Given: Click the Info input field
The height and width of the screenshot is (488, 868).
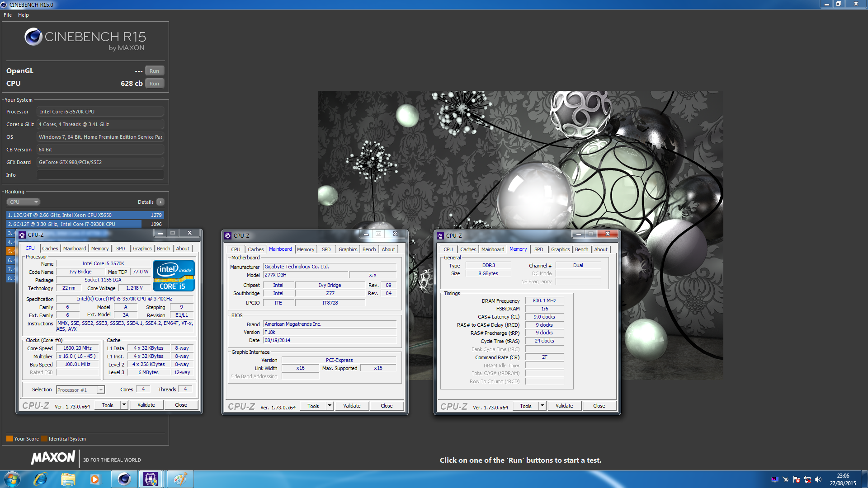Looking at the screenshot, I should coord(100,175).
